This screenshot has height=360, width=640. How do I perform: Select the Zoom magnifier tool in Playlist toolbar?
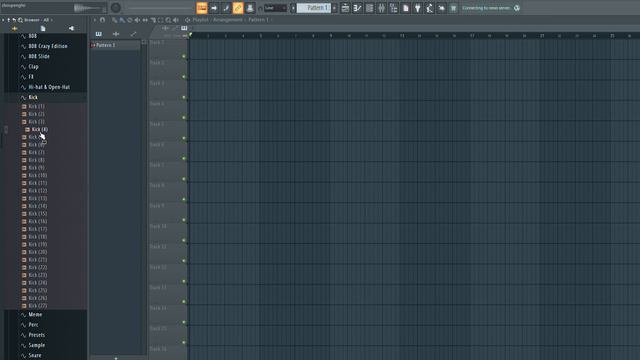(x=168, y=20)
